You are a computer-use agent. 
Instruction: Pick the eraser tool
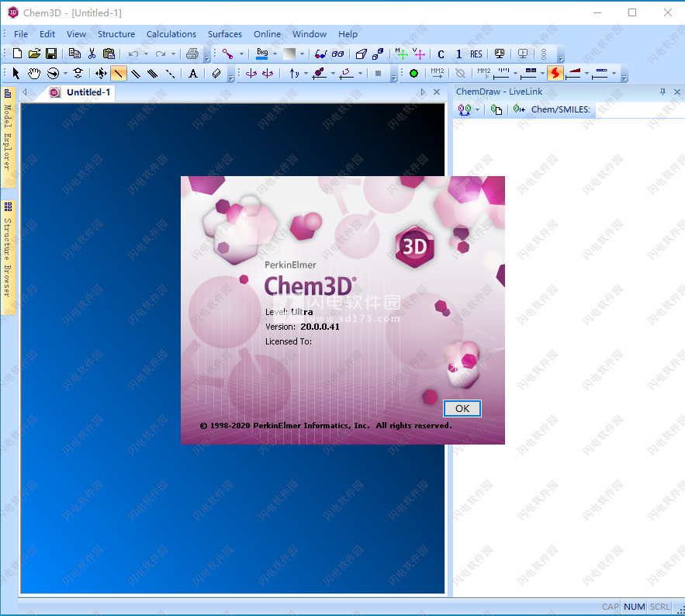coord(216,74)
